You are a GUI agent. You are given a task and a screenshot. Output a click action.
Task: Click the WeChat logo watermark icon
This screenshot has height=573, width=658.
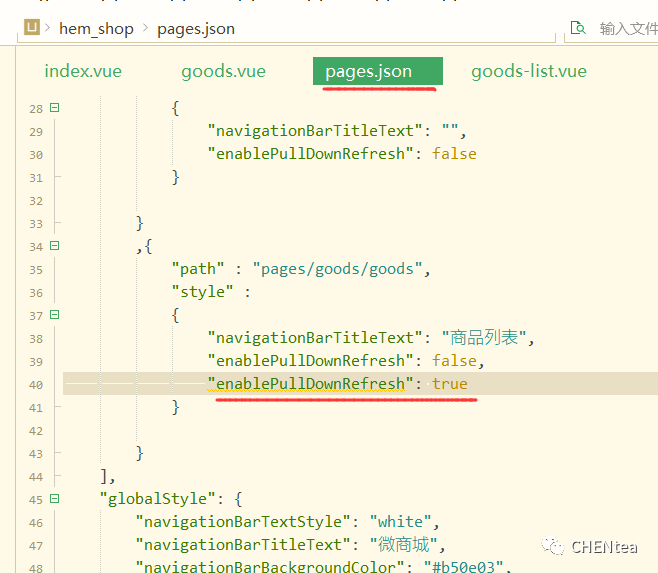coord(552,546)
